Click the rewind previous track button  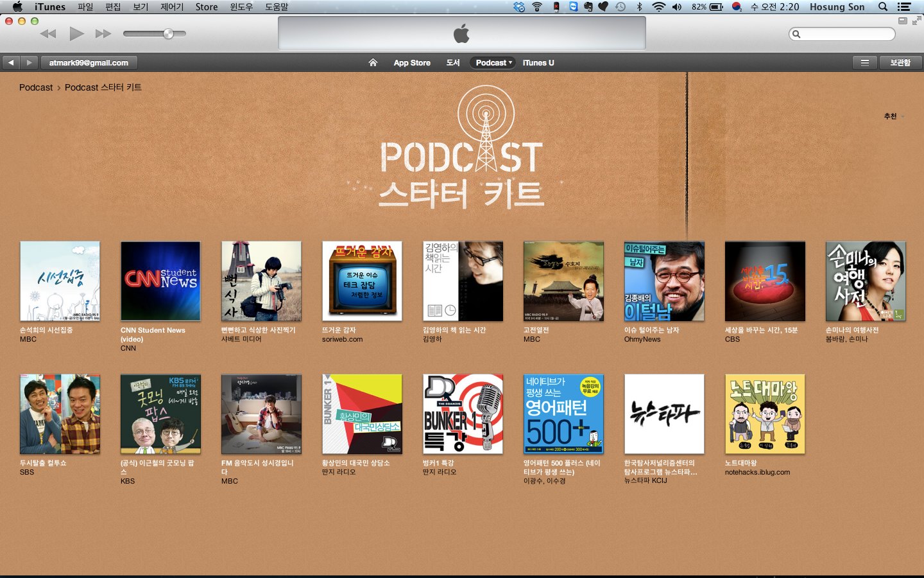(48, 33)
